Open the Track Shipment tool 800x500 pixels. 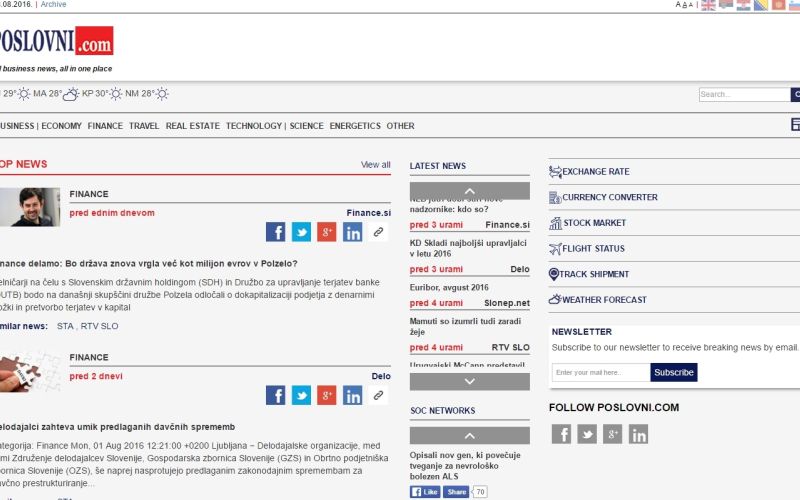click(x=593, y=274)
